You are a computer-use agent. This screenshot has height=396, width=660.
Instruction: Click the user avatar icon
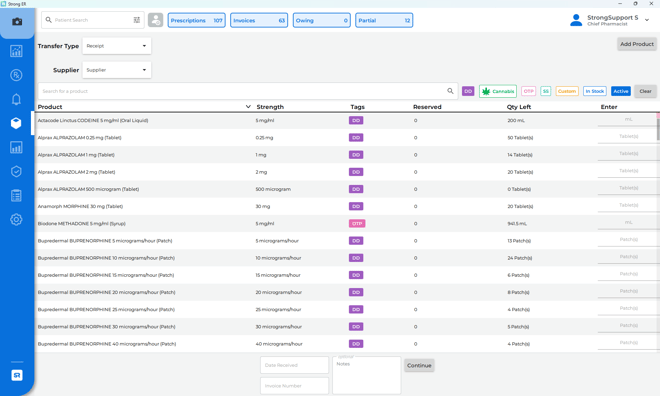pyautogui.click(x=576, y=20)
